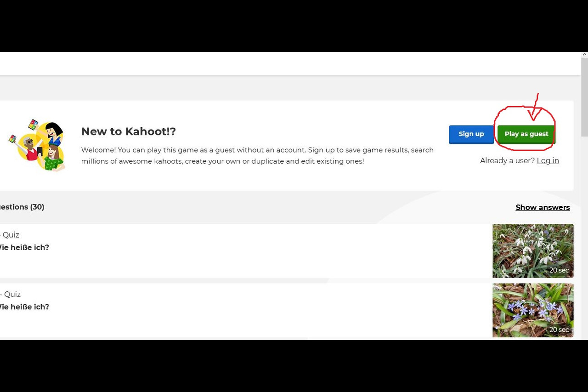588x392 pixels.
Task: Open the Log in link
Action: [x=548, y=160]
